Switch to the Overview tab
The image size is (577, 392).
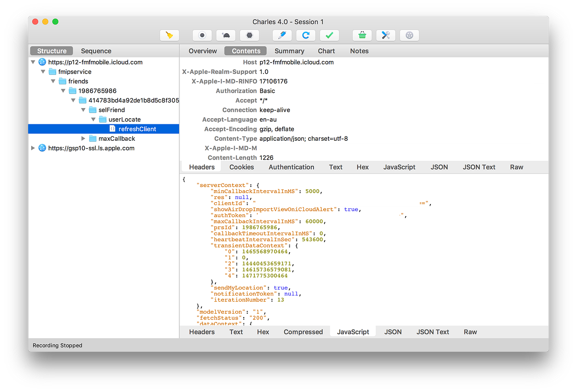(x=202, y=50)
